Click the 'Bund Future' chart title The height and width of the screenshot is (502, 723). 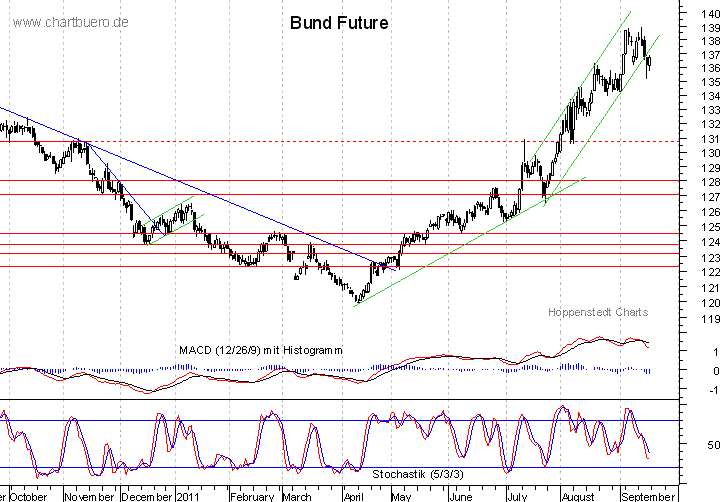pos(339,23)
